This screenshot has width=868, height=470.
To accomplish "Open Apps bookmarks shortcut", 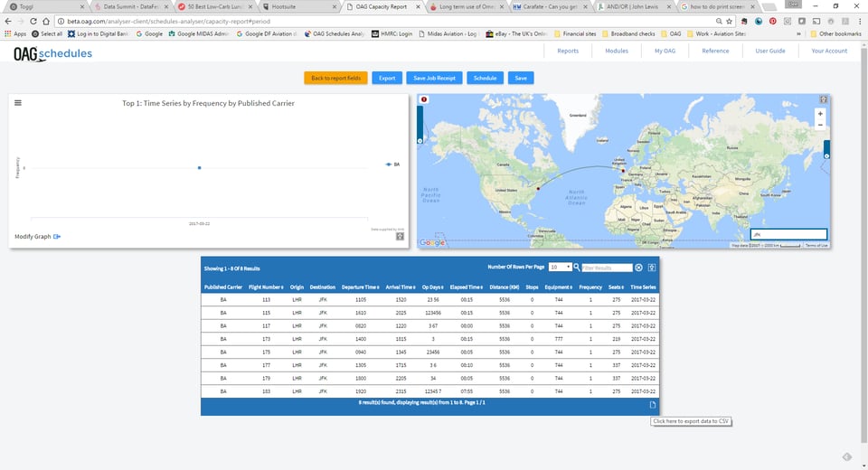I will 15,33.
